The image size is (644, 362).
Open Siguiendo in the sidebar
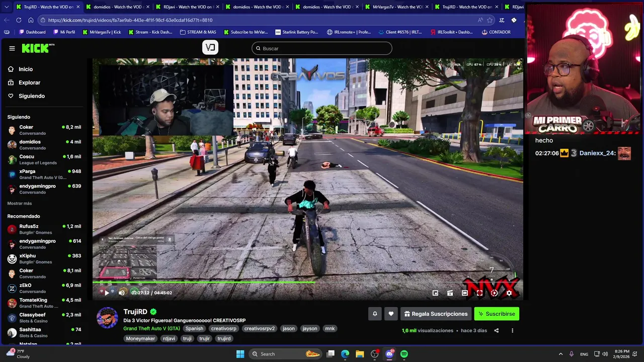click(x=31, y=96)
